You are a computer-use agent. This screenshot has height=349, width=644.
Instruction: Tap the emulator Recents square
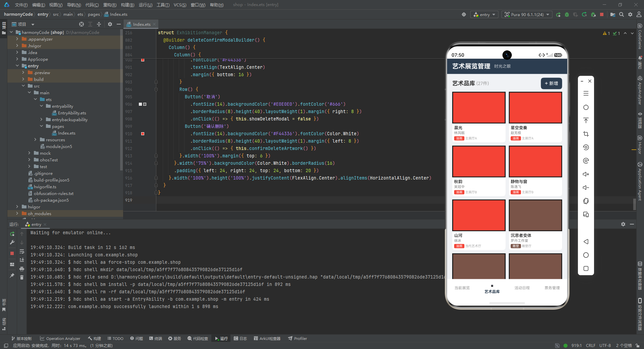coord(586,268)
